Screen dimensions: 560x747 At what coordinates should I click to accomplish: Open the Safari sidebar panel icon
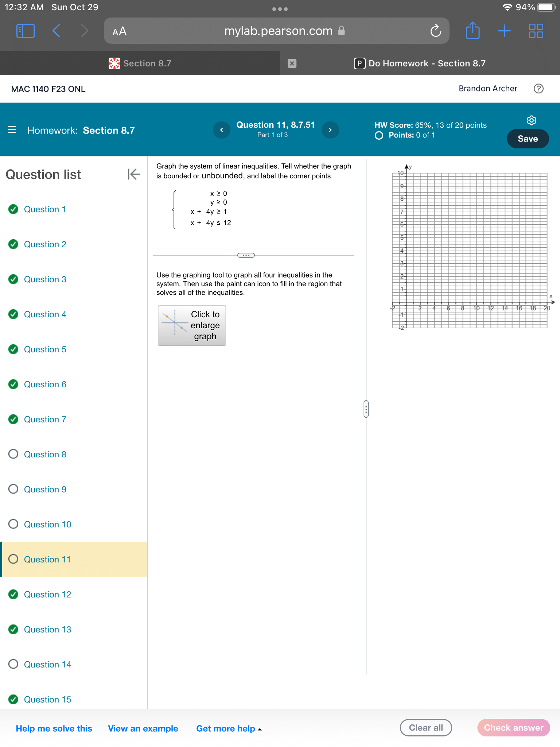coord(26,31)
